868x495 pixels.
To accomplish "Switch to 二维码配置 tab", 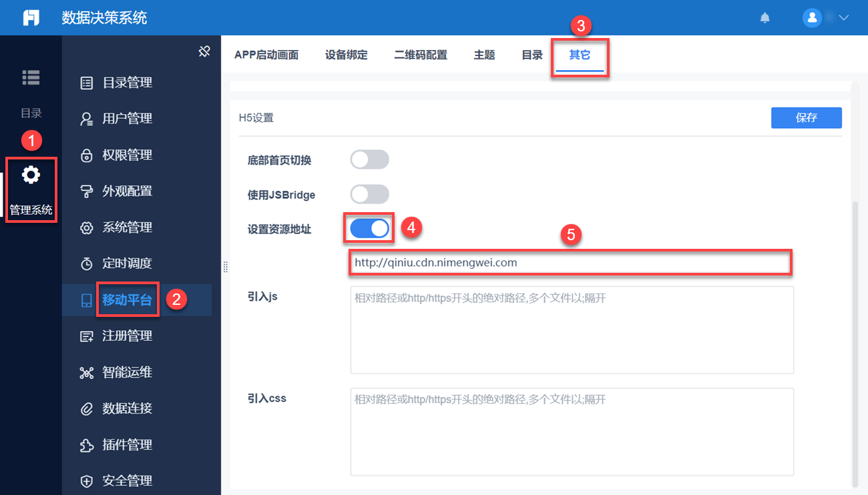I will click(x=421, y=55).
